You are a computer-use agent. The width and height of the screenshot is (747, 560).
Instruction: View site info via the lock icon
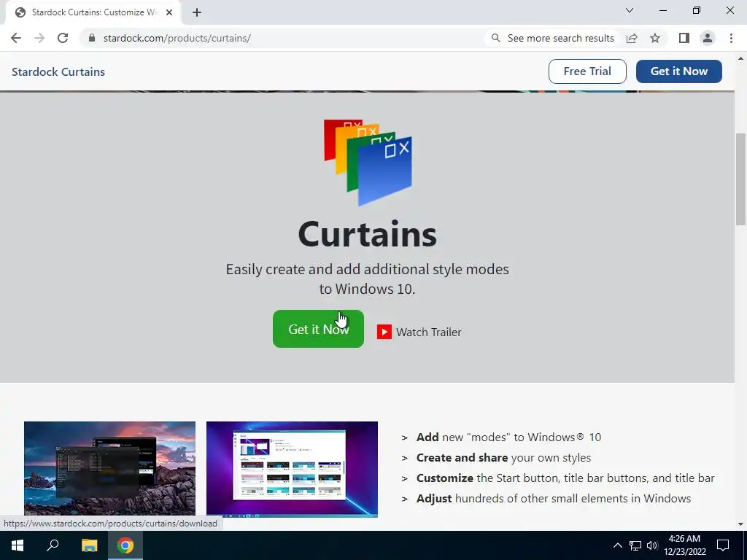click(x=92, y=38)
